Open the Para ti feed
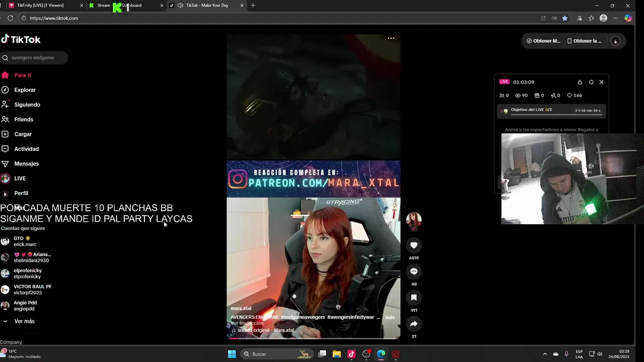644x362 pixels. tap(23, 75)
